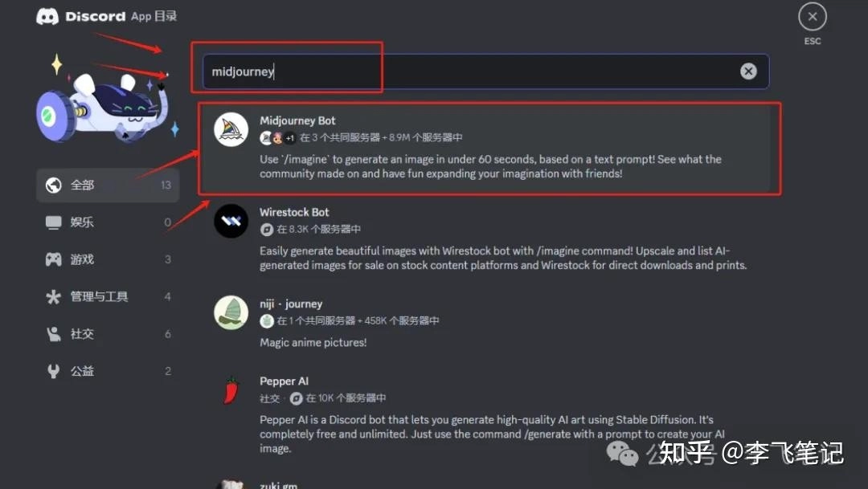Viewport: 868px width, 489px height.
Task: Click the Midjourney Bot description text
Action: click(490, 166)
